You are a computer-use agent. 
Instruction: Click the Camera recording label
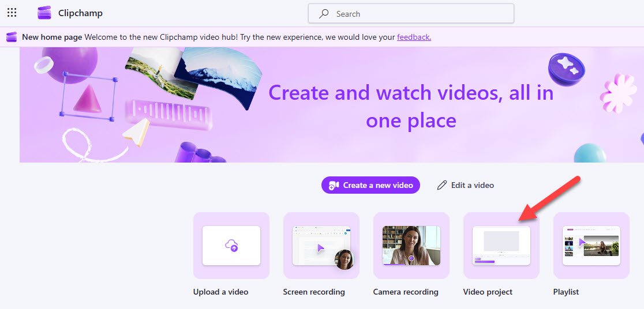coord(405,292)
